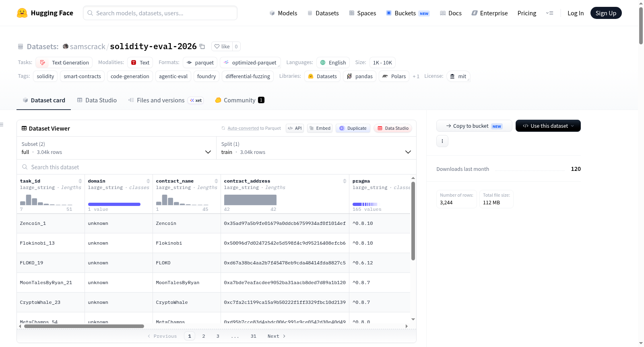Select the mit license tag

458,76
